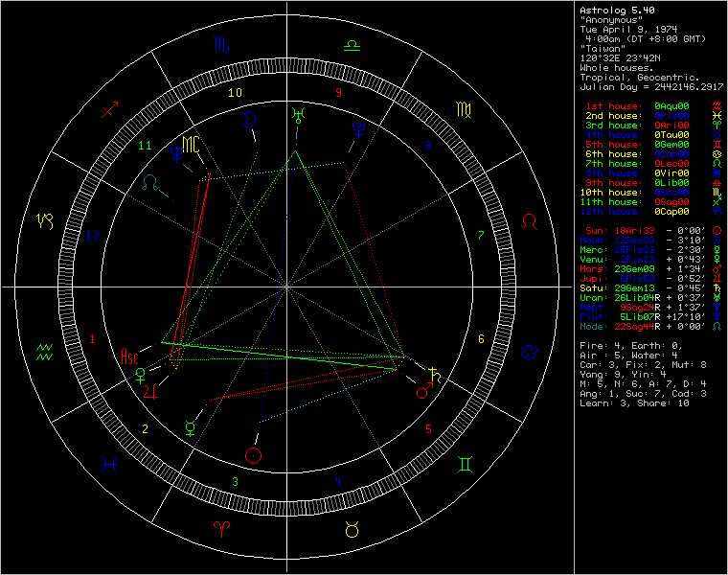
Task: Click the house number 10 in the wheel
Action: pyautogui.click(x=235, y=93)
